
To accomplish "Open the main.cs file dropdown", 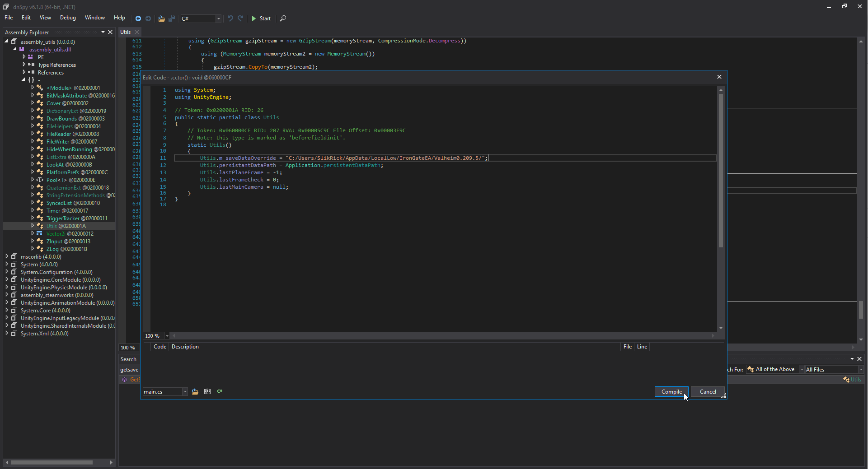I will pyautogui.click(x=185, y=392).
